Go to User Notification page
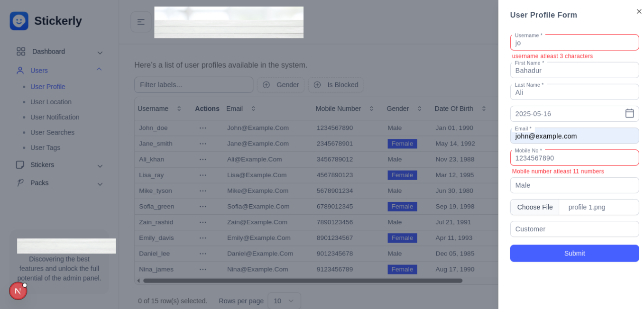This screenshot has width=644, height=309. (x=55, y=117)
